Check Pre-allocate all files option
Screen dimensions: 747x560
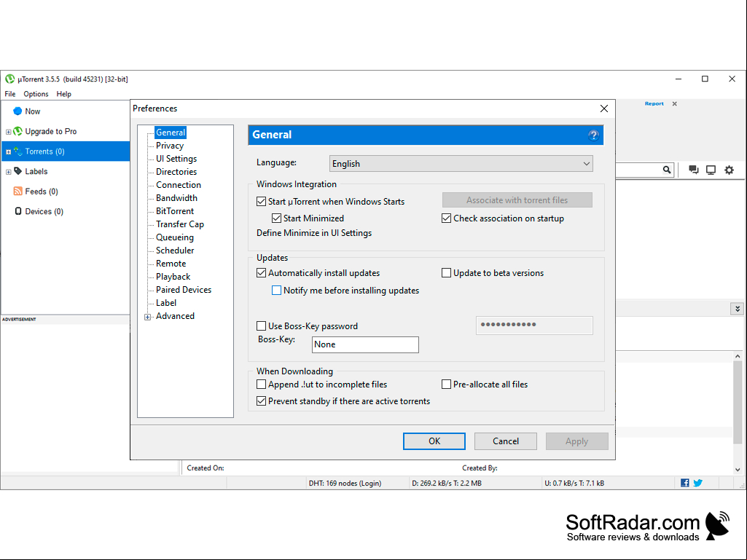446,384
